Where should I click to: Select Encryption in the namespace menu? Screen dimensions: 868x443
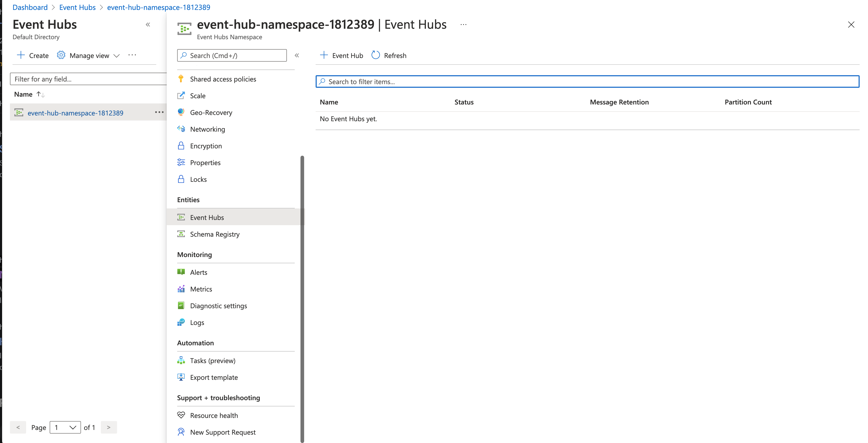click(206, 145)
